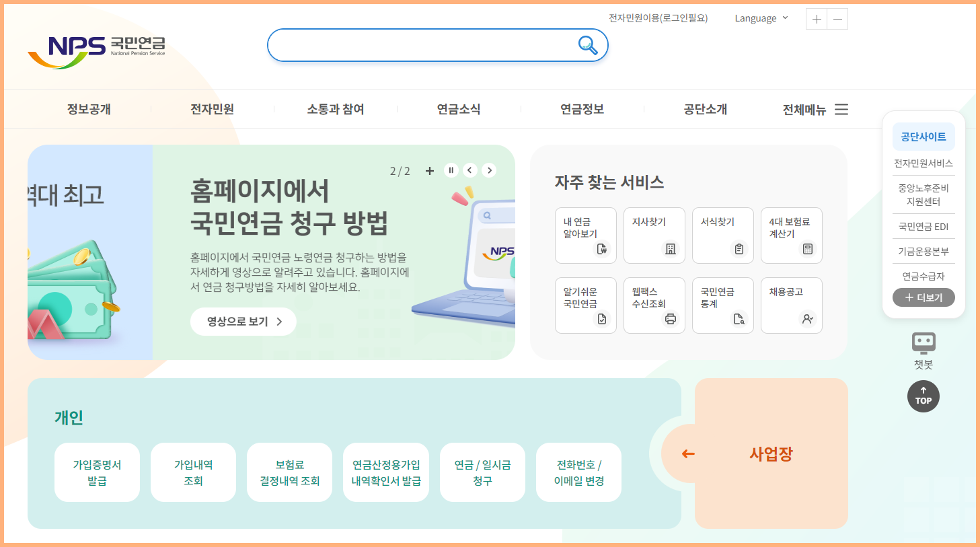Open the 내 연금 알아보기 service icon

pos(585,235)
